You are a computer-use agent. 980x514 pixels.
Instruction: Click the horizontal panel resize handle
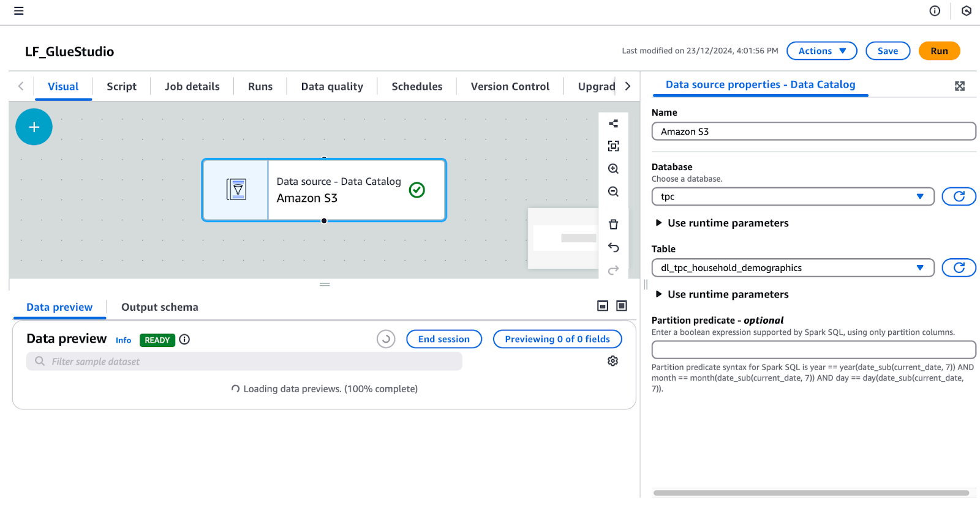[325, 285]
